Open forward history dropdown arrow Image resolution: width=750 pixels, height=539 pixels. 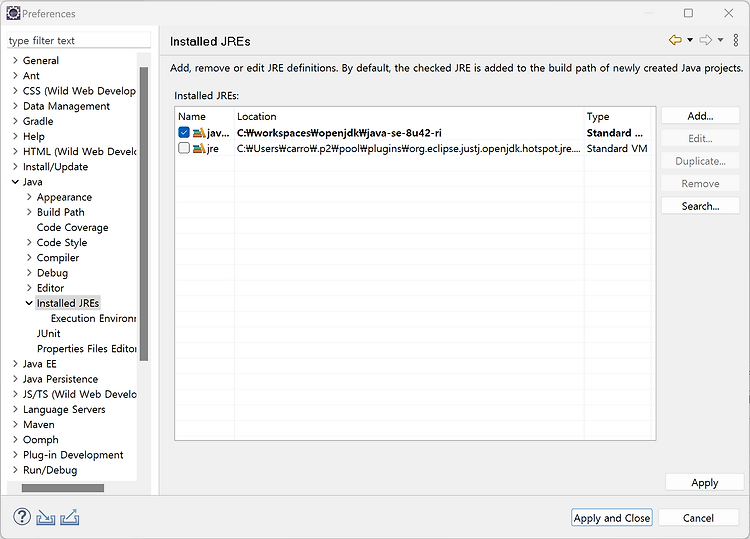pyautogui.click(x=720, y=40)
